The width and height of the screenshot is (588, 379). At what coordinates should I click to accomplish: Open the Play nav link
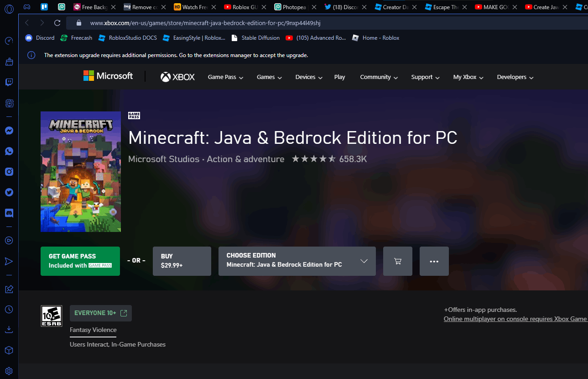339,77
